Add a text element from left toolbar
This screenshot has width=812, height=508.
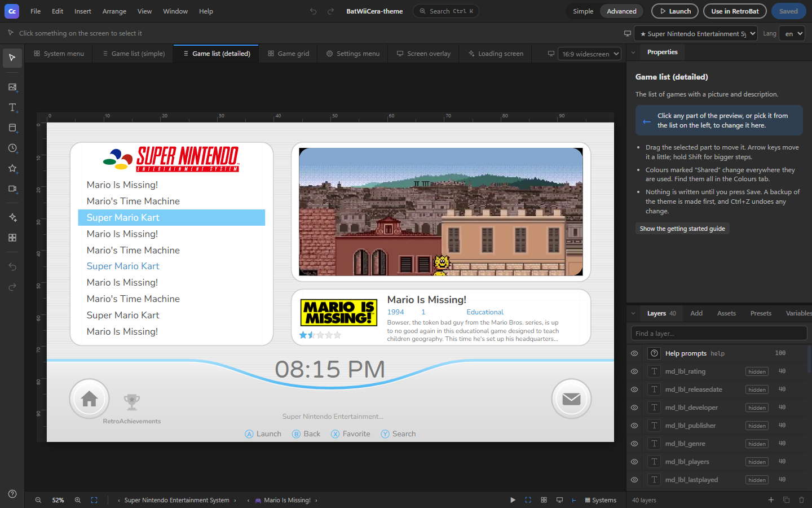(12, 107)
